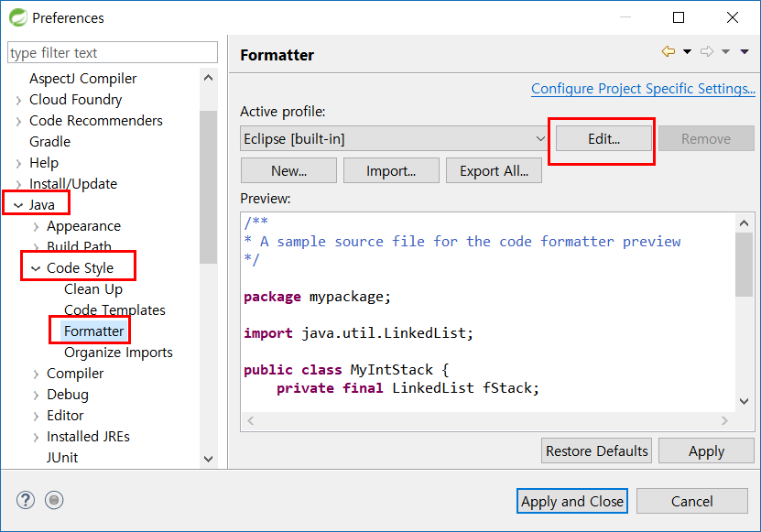Open the forward history dropdown arrow

(725, 51)
